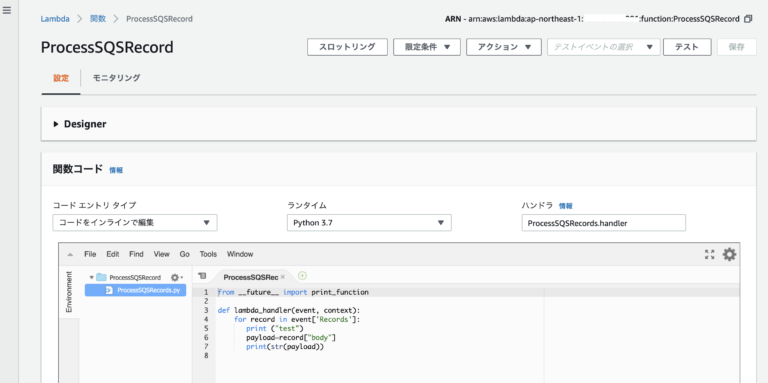Switch to the 設定 tab
This screenshot has width=768, height=383.
pos(61,78)
